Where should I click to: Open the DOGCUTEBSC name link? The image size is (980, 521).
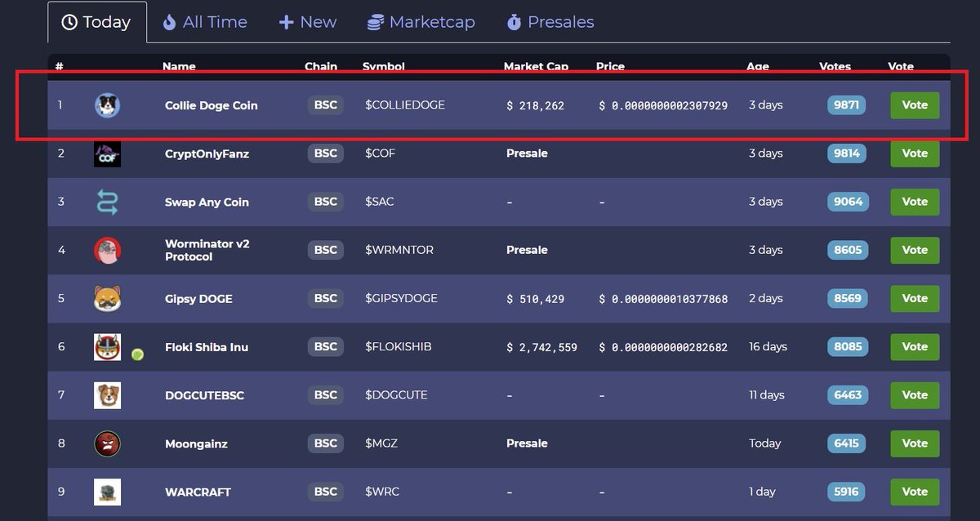(x=204, y=395)
